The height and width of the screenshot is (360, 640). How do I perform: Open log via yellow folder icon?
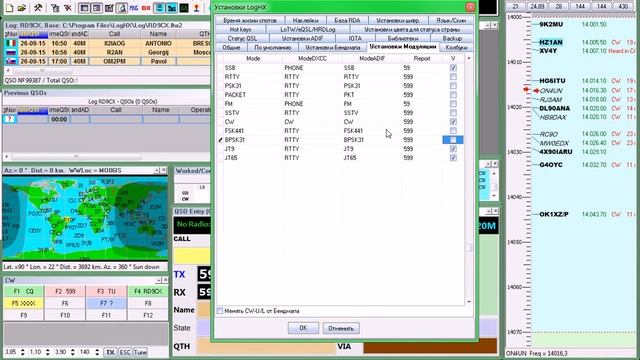[x=22, y=7]
